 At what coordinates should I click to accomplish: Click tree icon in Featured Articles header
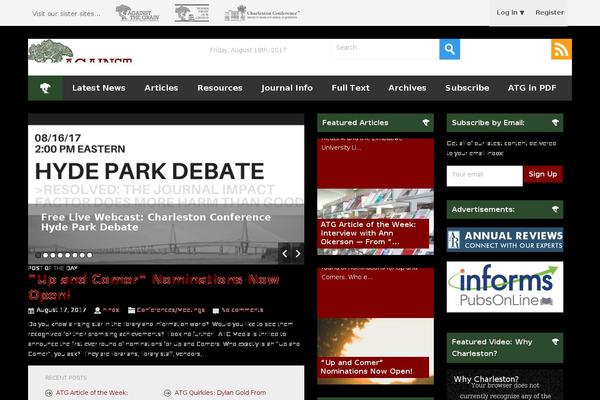[x=426, y=122]
